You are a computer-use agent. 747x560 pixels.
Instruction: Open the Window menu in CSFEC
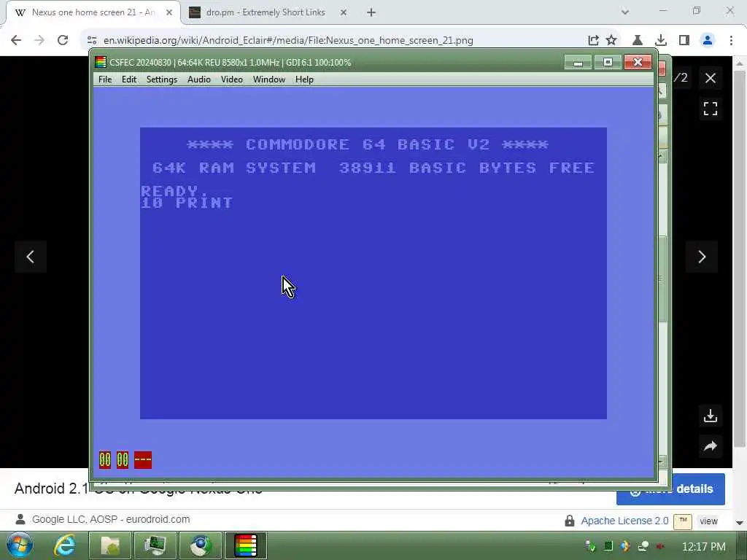click(268, 79)
